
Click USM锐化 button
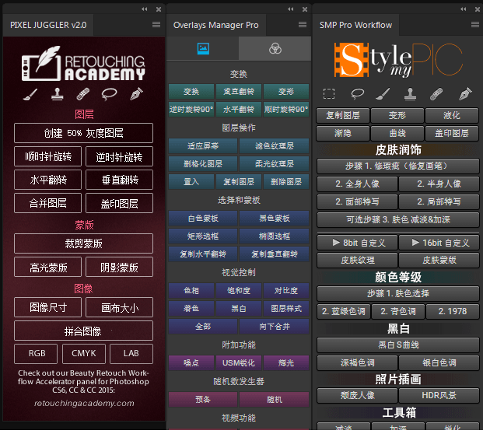239,363
